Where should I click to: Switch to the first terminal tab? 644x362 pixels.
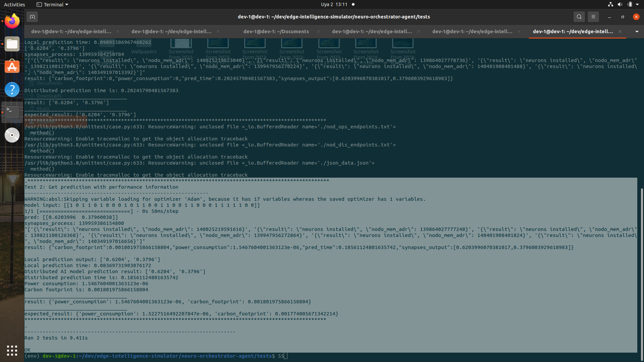pyautogui.click(x=71, y=32)
